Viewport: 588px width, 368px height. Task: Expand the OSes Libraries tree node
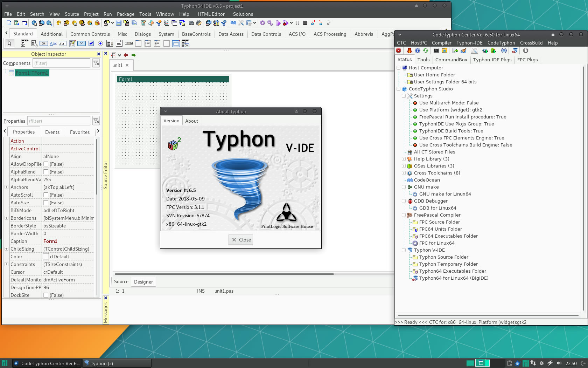point(404,166)
